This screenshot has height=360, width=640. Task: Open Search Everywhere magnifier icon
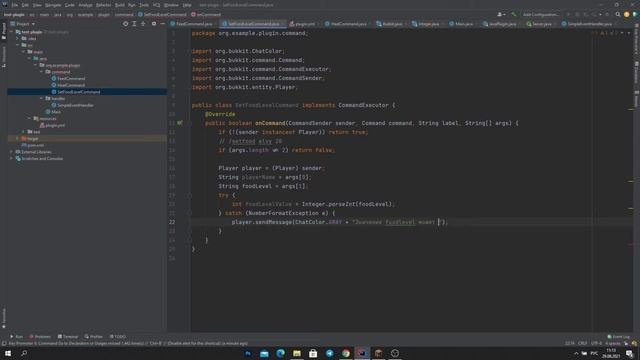tap(618, 14)
